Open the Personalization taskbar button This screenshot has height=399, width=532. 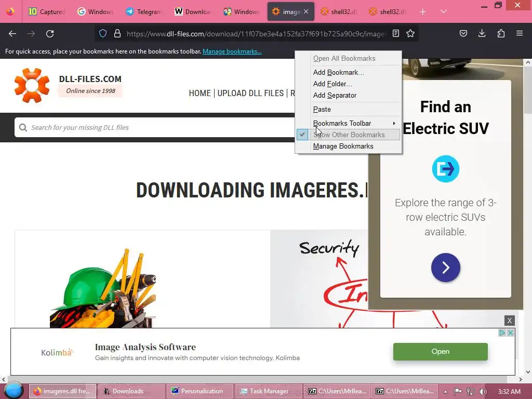coord(200,391)
